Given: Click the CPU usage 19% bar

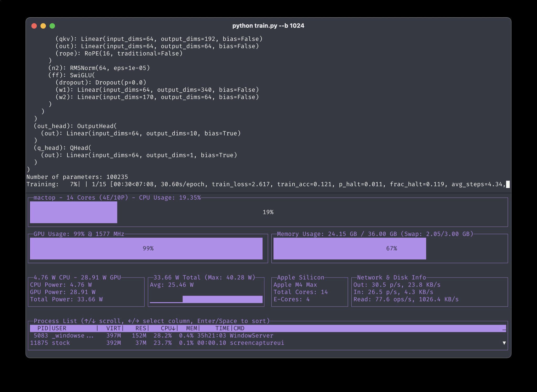Looking at the screenshot, I should 73,212.
